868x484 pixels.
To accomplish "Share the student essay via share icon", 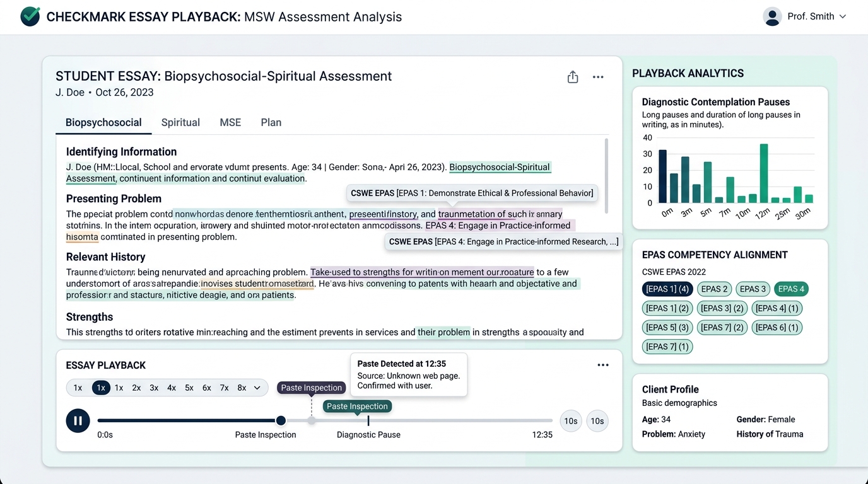I will (x=573, y=77).
